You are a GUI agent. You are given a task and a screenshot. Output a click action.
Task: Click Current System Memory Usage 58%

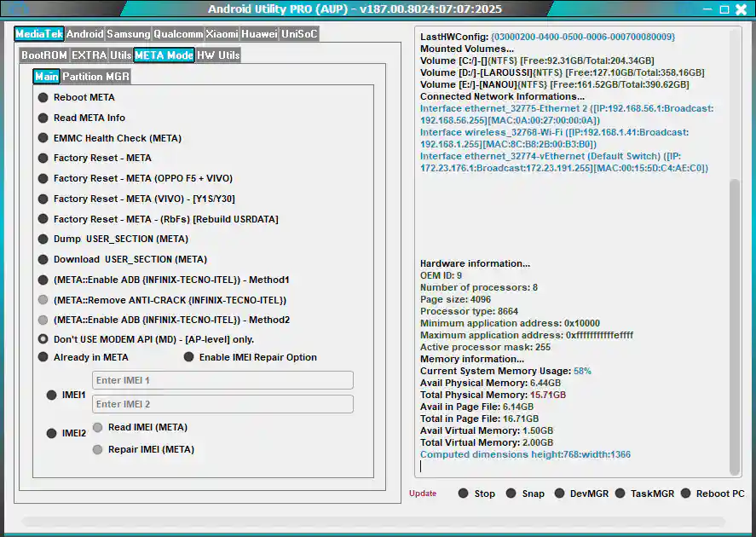pos(505,371)
